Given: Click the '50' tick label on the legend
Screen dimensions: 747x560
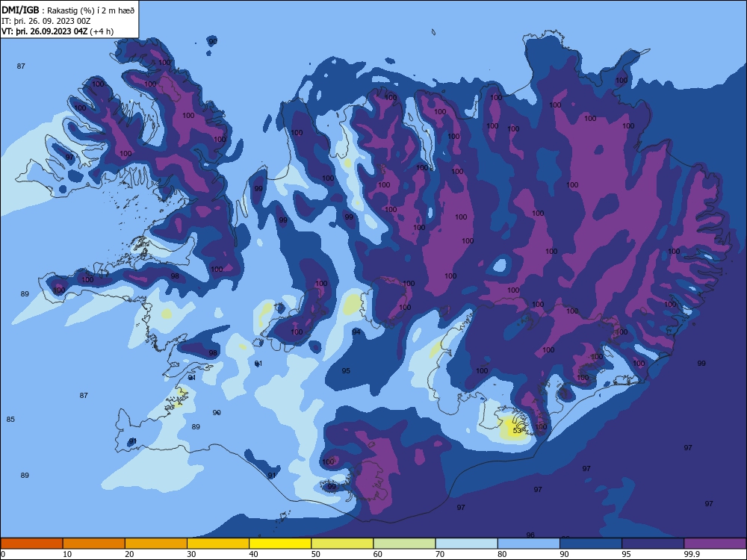Looking at the screenshot, I should coord(316,554).
